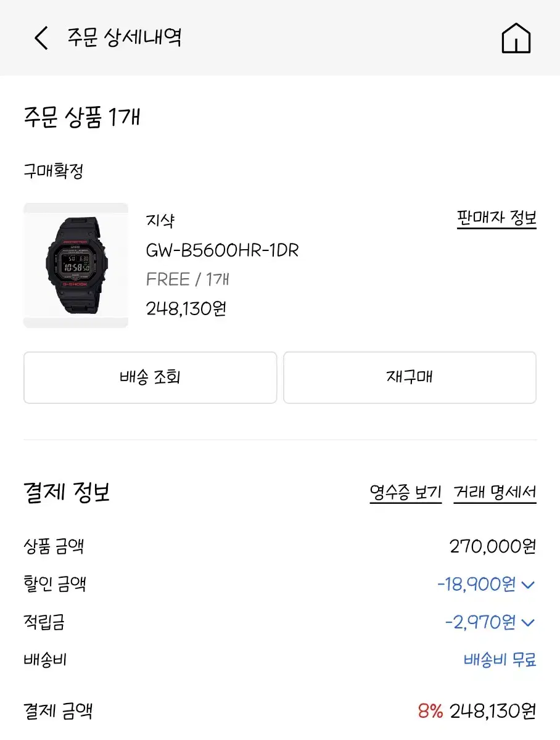Select the FREE / 1개 option text
This screenshot has width=560, height=740.
point(187,279)
